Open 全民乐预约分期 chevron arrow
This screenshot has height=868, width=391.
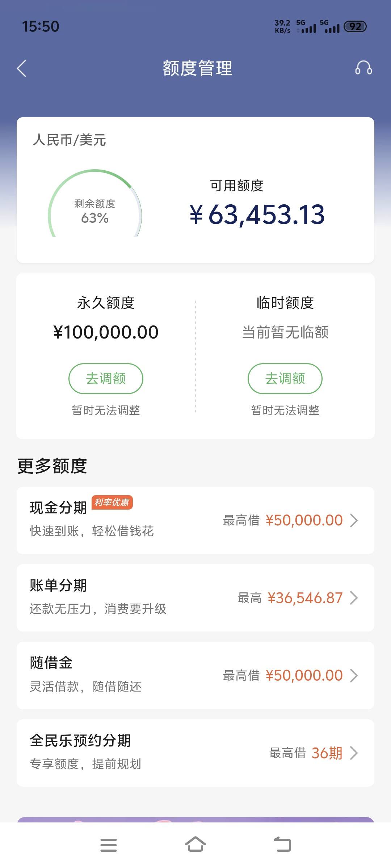354,753
